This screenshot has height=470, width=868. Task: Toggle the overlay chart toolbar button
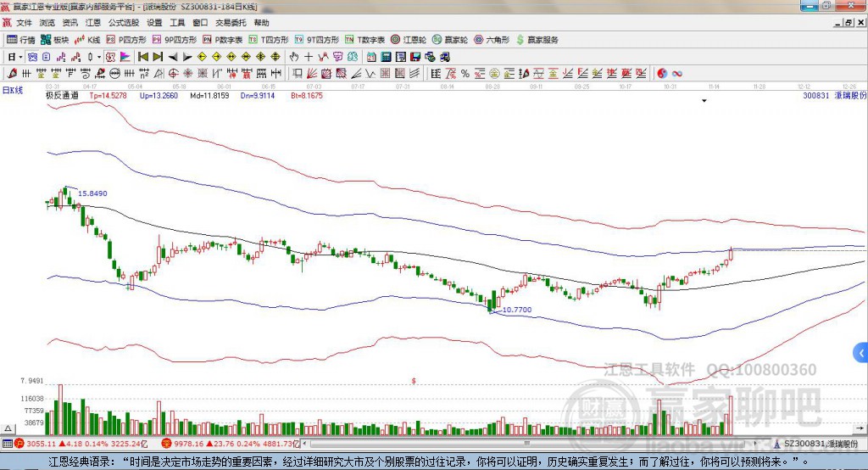(125, 57)
